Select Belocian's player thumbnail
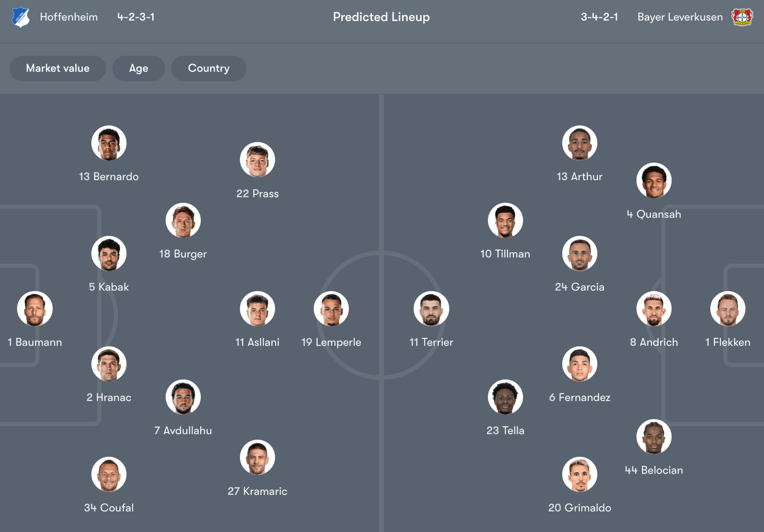 point(654,437)
